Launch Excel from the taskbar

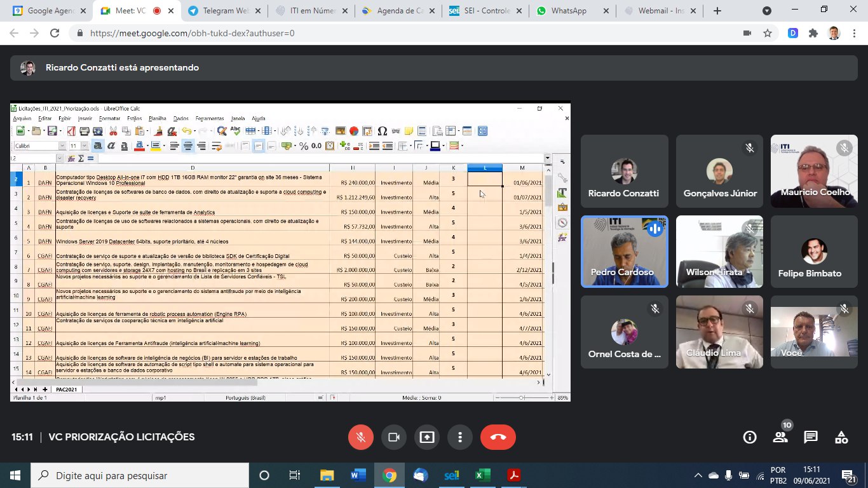pos(482,475)
